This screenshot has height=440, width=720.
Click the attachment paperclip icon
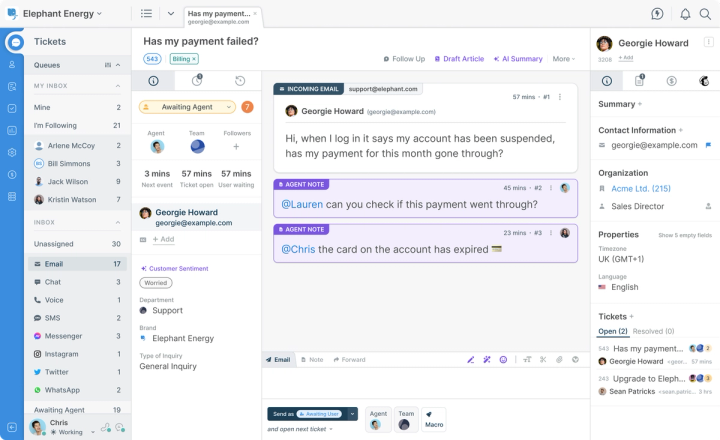pyautogui.click(x=559, y=360)
